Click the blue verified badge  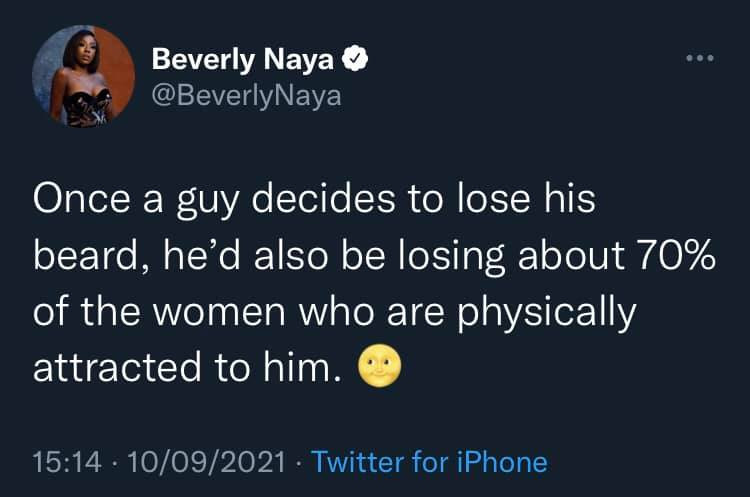point(355,60)
